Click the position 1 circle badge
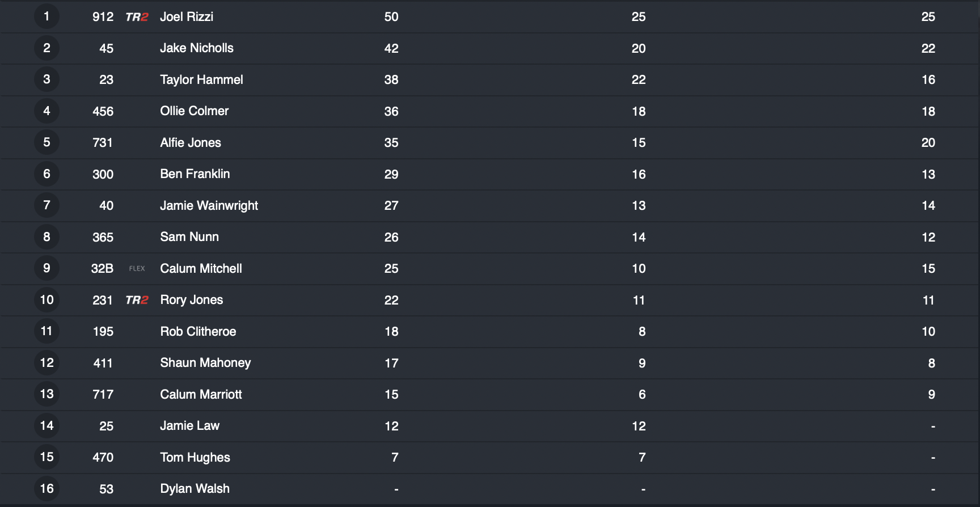 pyautogui.click(x=47, y=16)
